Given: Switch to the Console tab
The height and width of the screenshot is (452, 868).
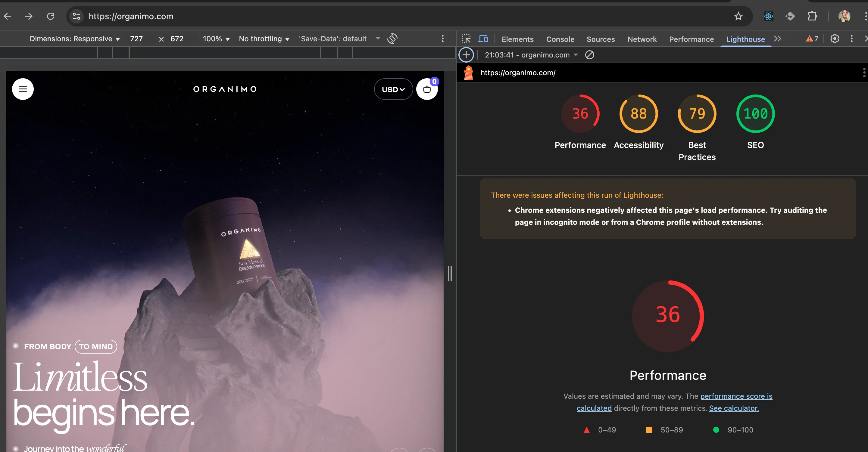Looking at the screenshot, I should (560, 39).
